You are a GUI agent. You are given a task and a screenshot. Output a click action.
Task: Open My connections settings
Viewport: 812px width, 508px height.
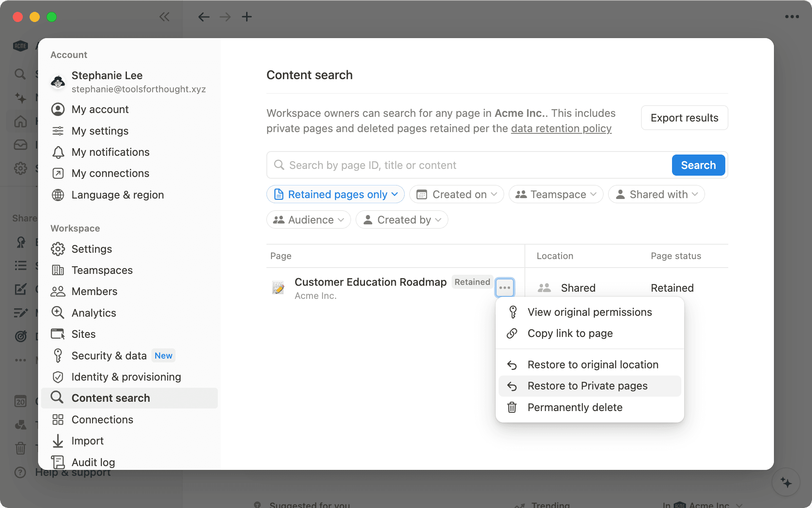[110, 173]
